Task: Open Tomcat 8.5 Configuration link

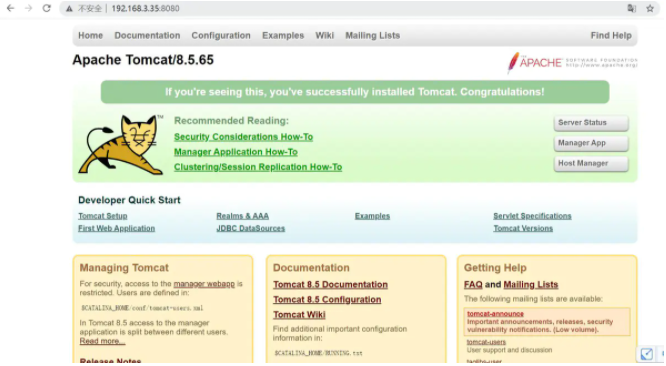Action: point(327,300)
